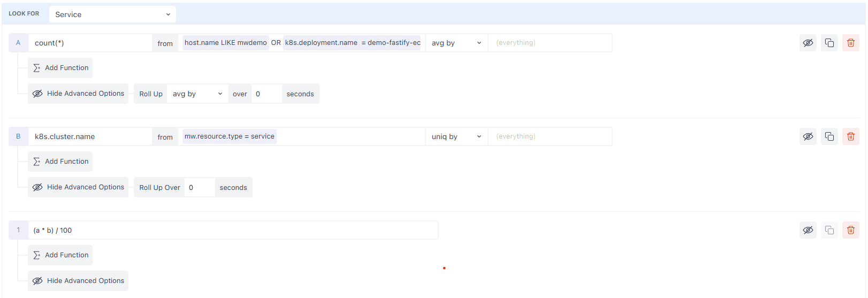Hide Advanced Options for query B
868x298 pixels.
[x=78, y=187]
